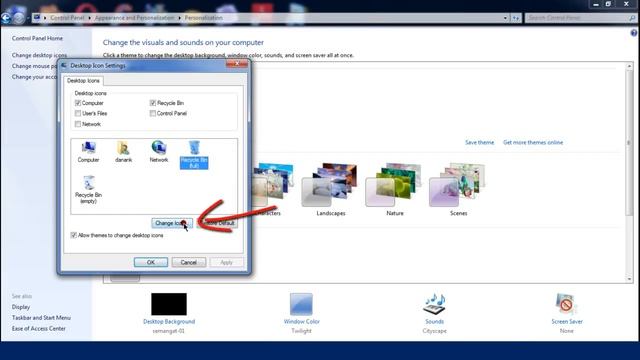Image resolution: width=640 pixels, height=360 pixels.
Task: Open the Desktop Background settings icon
Action: (x=169, y=304)
